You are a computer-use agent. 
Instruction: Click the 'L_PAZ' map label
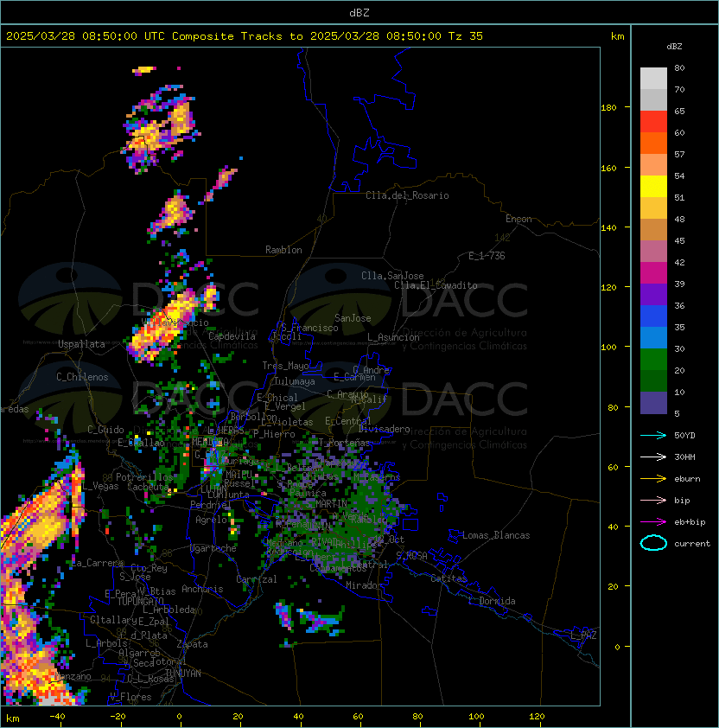[583, 635]
